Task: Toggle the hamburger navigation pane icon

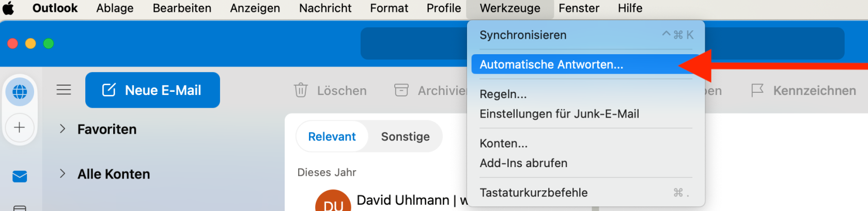Action: [x=64, y=90]
